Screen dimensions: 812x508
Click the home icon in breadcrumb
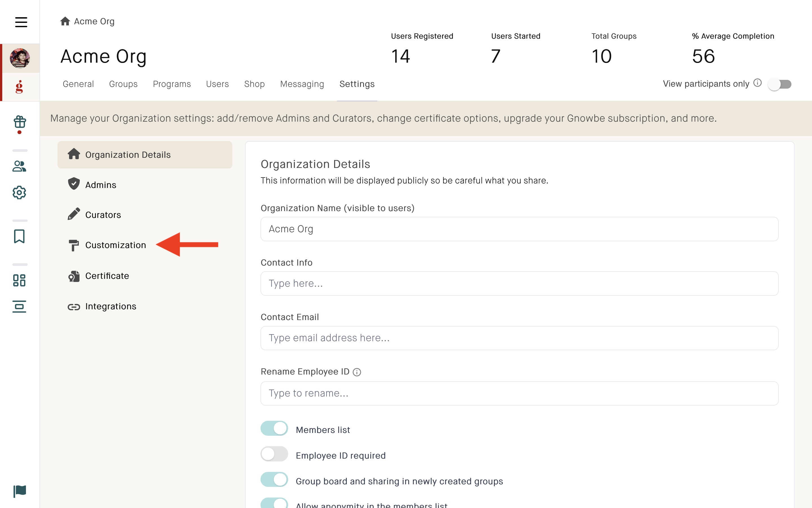(65, 21)
